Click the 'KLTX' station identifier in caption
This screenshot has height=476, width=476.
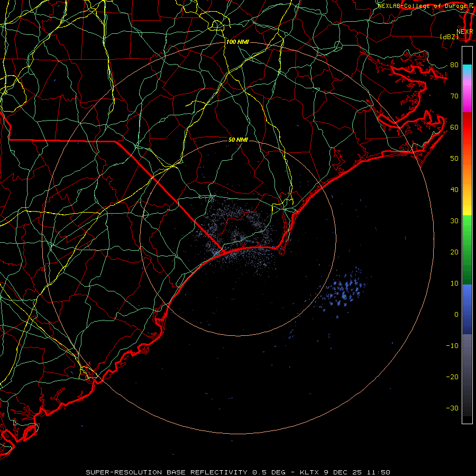point(309,472)
